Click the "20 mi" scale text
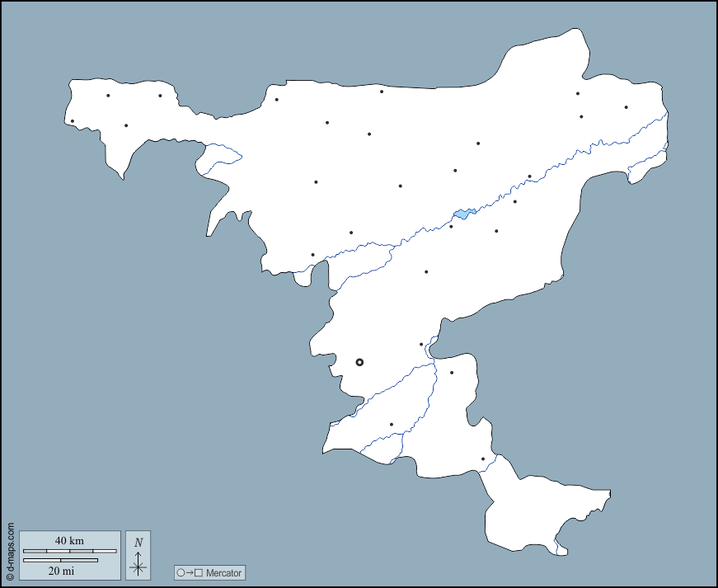Image resolution: width=718 pixels, height=588 pixels. coord(61,571)
